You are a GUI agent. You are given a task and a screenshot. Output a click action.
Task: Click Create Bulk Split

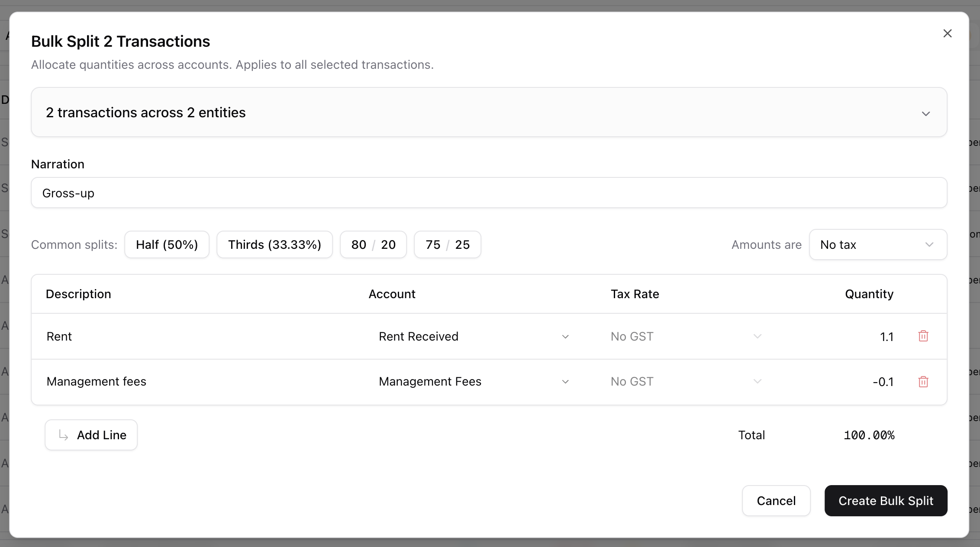click(886, 501)
